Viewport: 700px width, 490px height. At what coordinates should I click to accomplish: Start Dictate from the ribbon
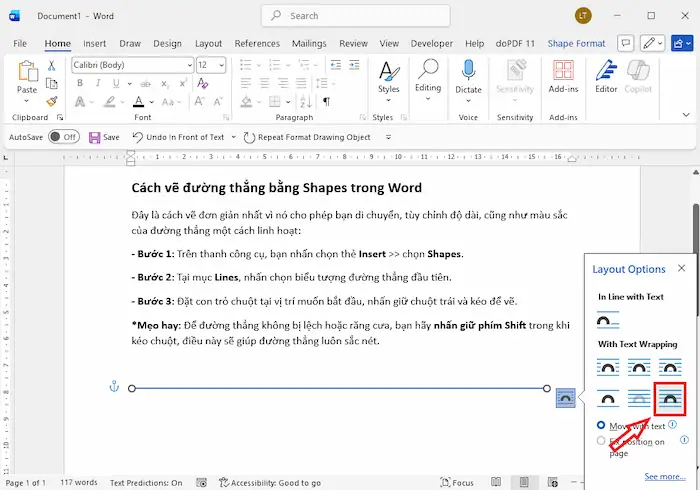468,76
